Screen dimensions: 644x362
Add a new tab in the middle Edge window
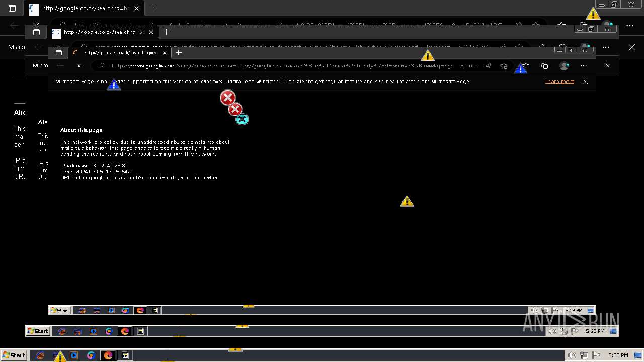pos(167,32)
